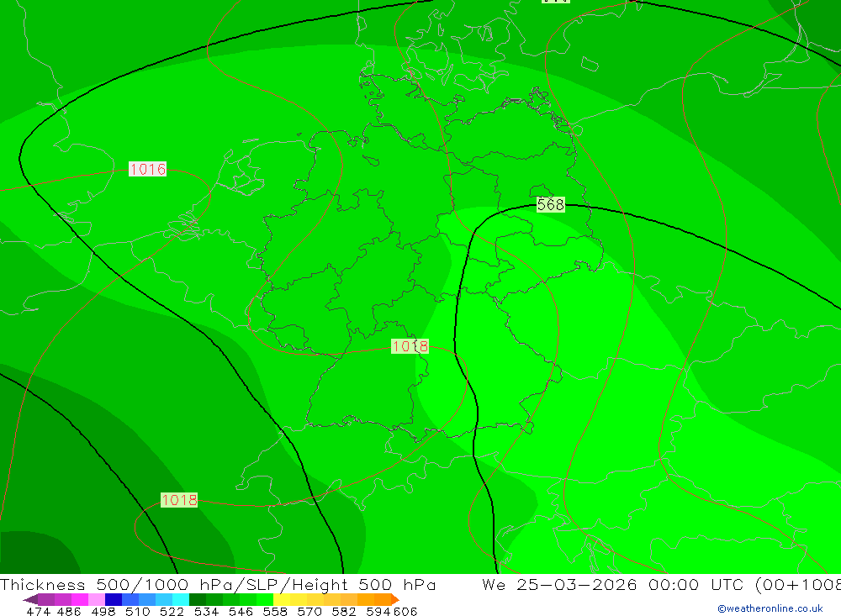The image size is (841, 616).
Task: Select the 606 legend value
Action: point(405,612)
